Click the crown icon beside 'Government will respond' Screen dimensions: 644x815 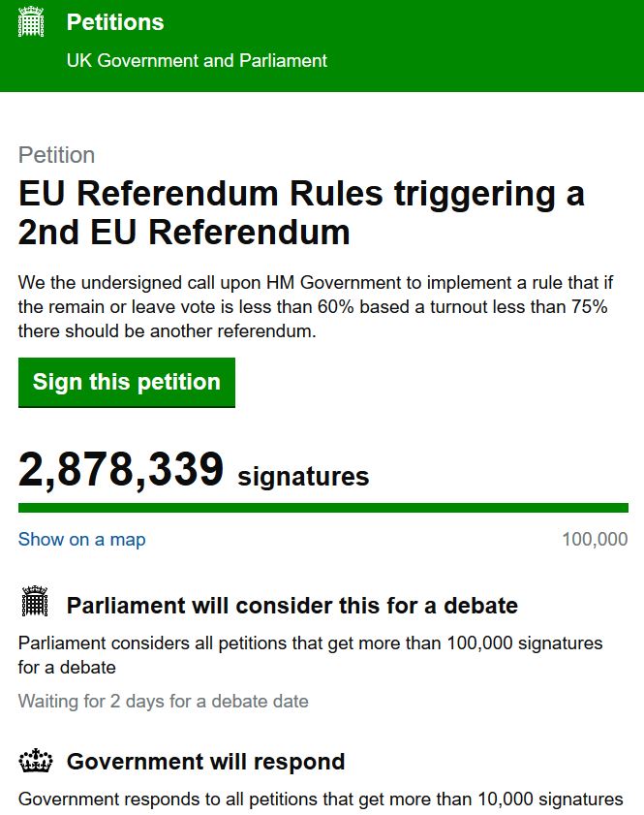click(34, 762)
